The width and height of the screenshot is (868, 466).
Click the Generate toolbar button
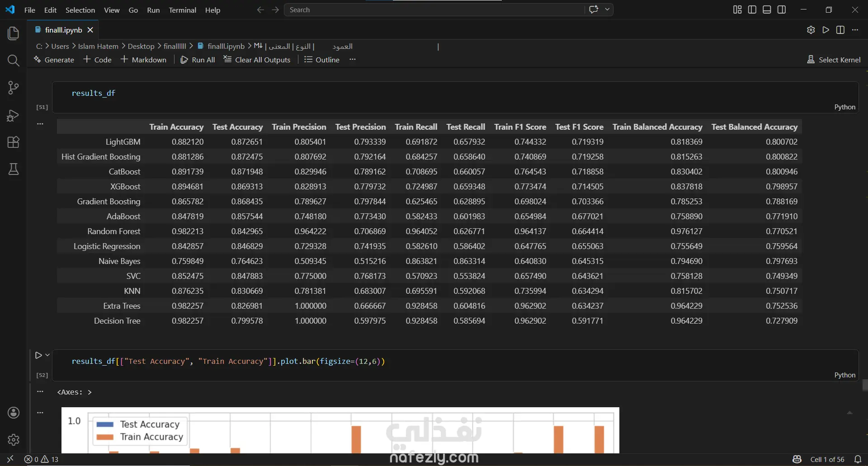pyautogui.click(x=54, y=60)
